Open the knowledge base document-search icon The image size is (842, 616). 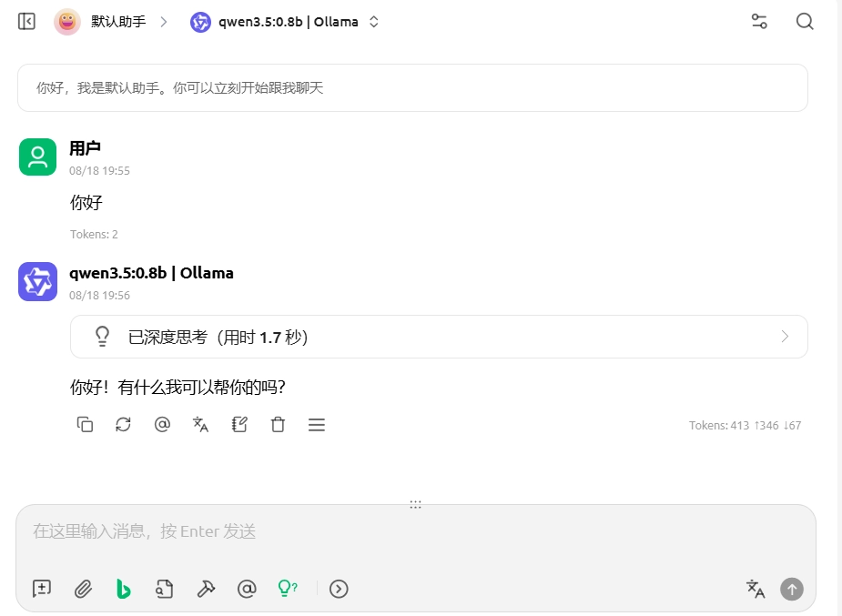[165, 589]
